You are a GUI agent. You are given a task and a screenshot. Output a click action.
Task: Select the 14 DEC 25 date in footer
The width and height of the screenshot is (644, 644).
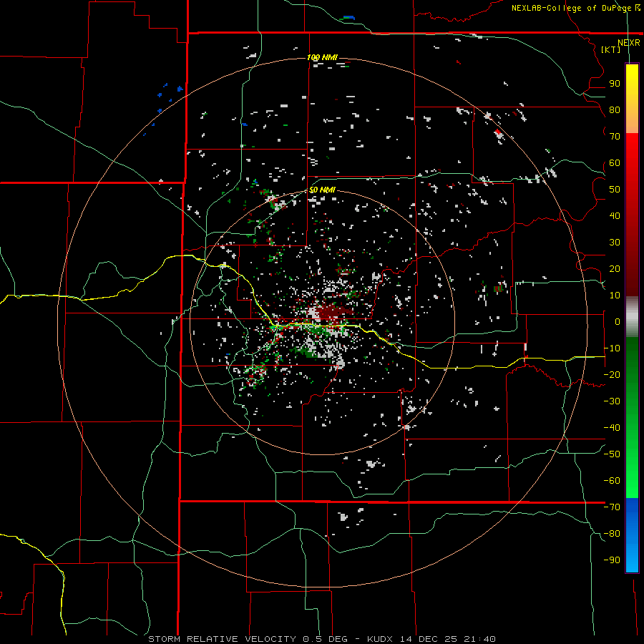[429, 639]
